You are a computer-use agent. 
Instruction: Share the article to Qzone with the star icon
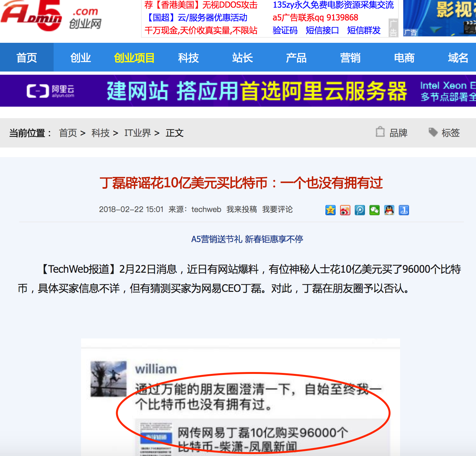pos(331,210)
